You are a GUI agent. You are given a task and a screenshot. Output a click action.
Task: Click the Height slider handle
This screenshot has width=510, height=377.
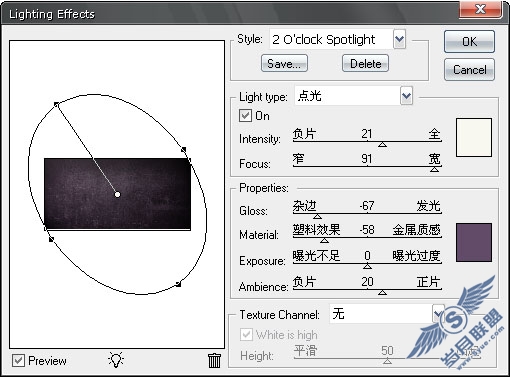pyautogui.click(x=387, y=361)
